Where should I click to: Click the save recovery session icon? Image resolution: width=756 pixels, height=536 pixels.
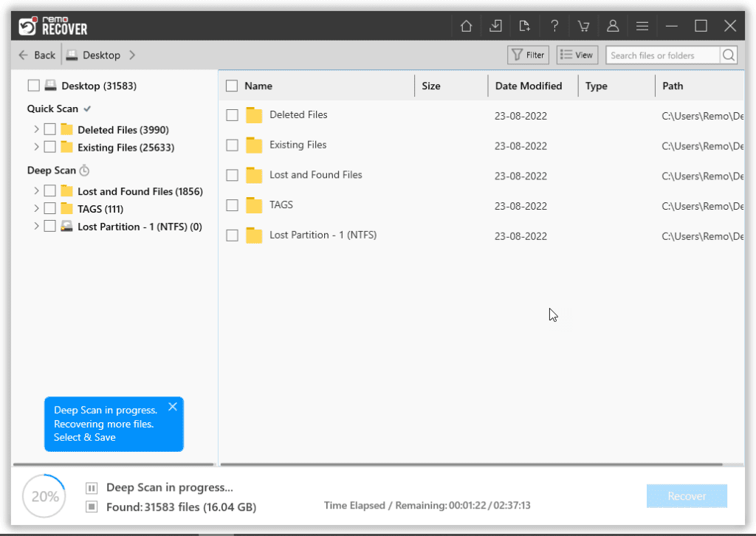(495, 25)
